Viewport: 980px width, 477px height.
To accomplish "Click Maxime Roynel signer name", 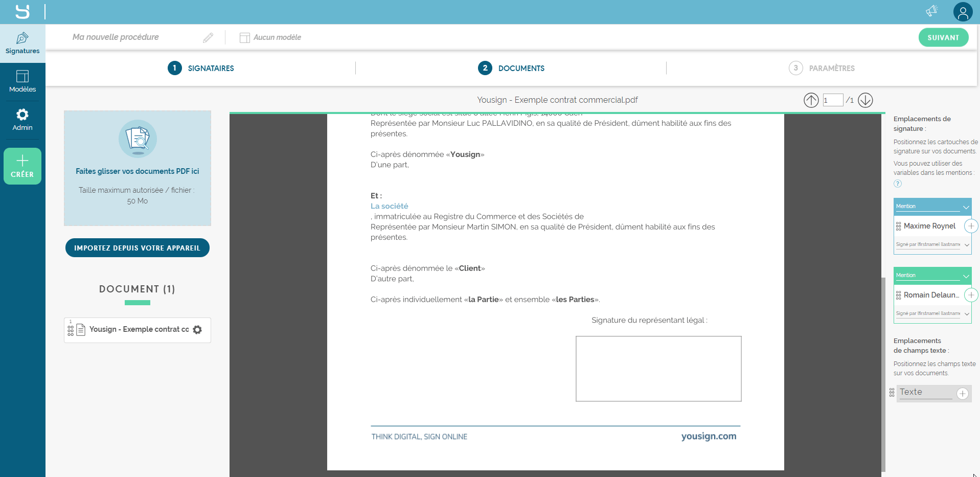I will pyautogui.click(x=929, y=226).
